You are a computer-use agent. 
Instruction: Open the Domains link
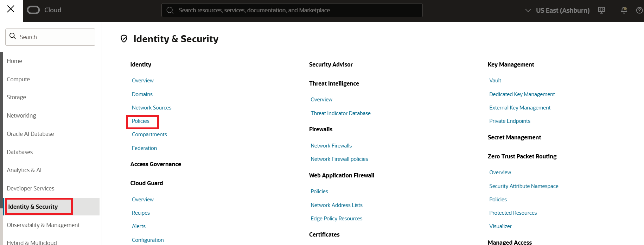coord(142,94)
